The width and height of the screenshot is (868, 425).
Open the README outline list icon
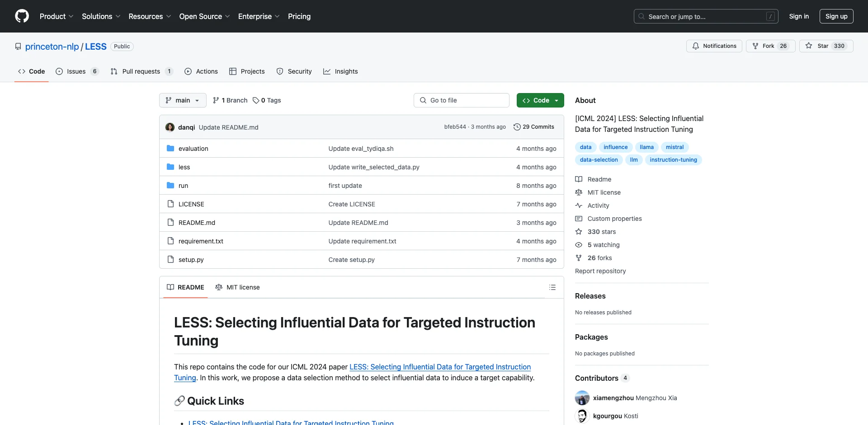[x=552, y=287]
